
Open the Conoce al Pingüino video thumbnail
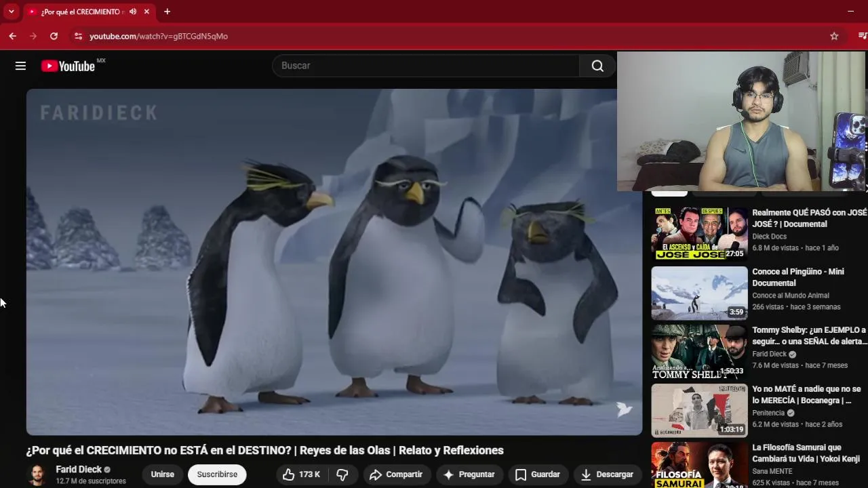coord(699,293)
